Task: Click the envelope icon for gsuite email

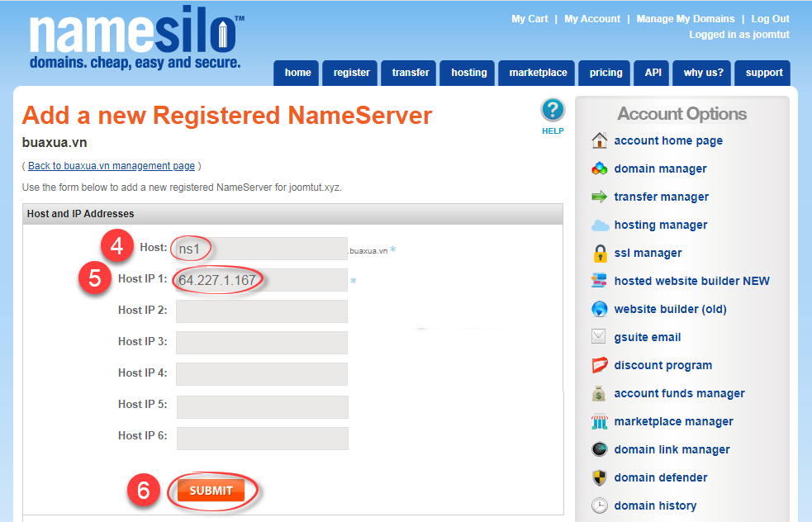Action: (599, 337)
